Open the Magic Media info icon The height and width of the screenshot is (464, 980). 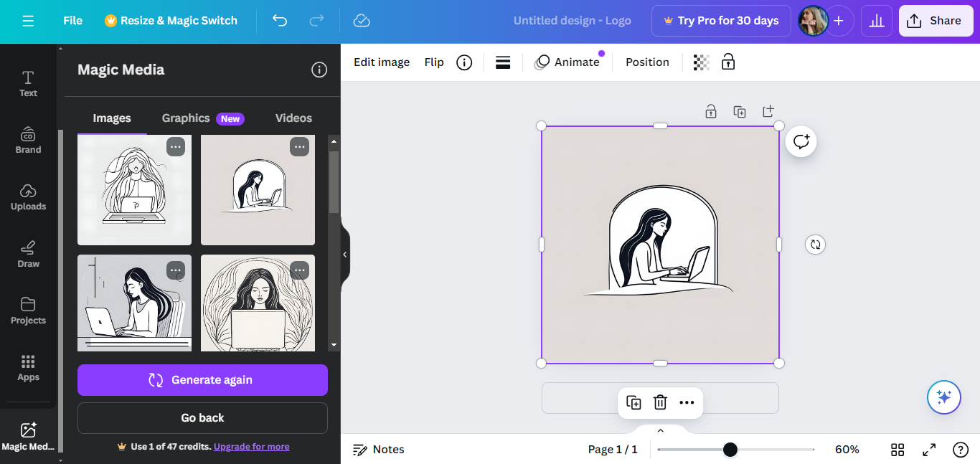319,70
